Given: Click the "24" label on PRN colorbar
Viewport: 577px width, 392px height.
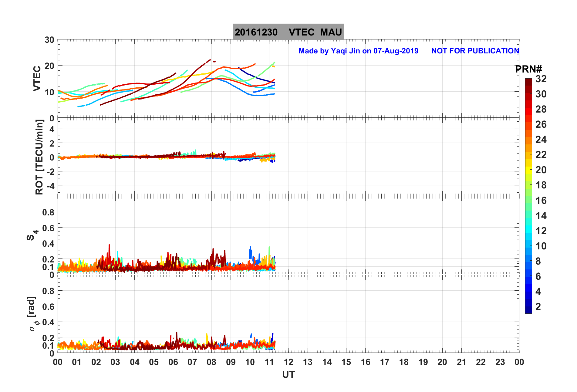Looking at the screenshot, I should 541,140.
